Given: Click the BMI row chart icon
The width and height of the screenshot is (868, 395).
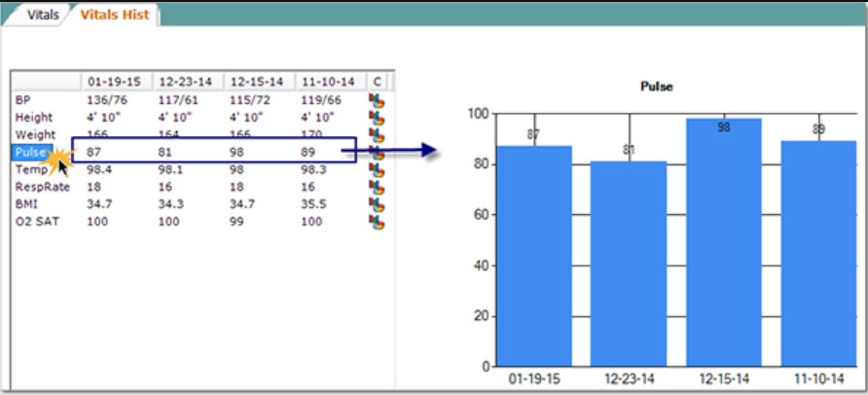Looking at the screenshot, I should click(x=376, y=204).
